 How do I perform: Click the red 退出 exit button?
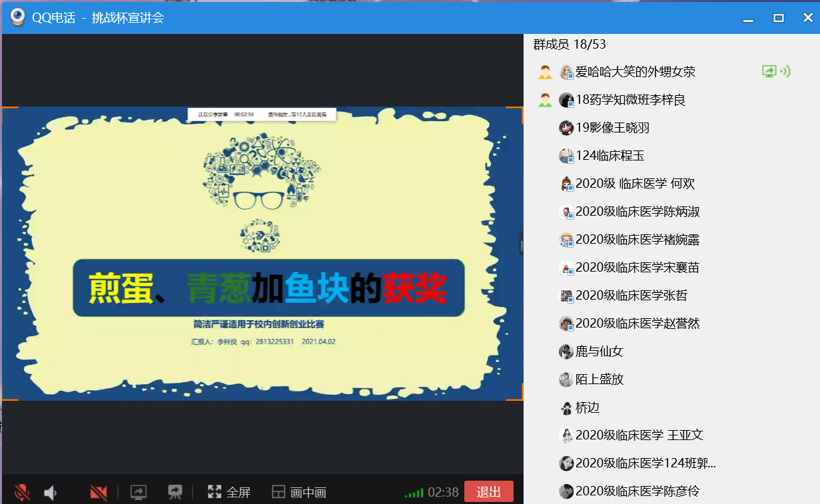point(488,492)
